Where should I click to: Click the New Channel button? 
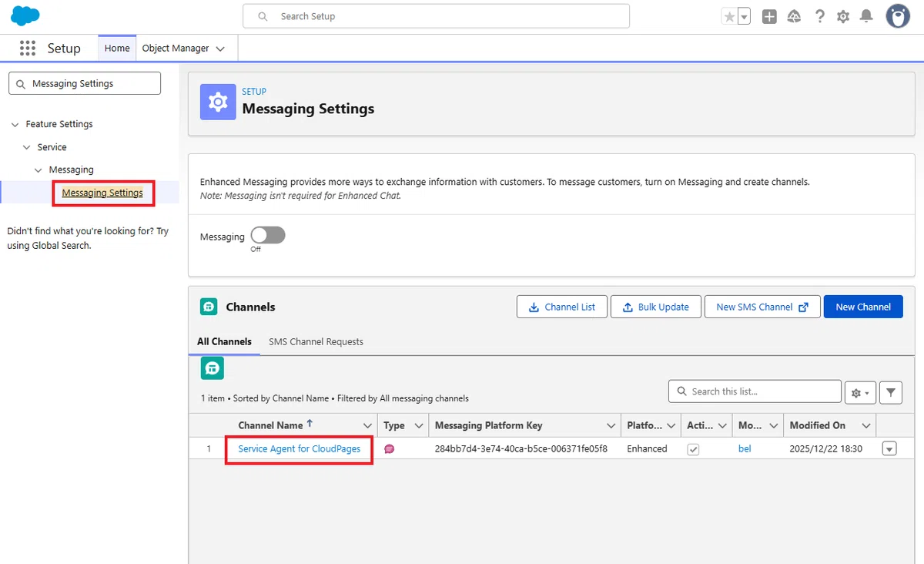[x=863, y=307]
